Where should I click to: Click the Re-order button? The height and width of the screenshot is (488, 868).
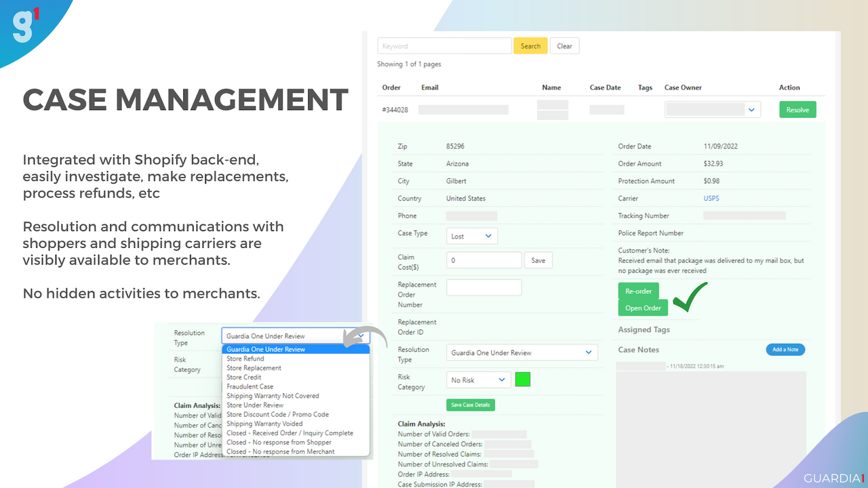tap(638, 291)
